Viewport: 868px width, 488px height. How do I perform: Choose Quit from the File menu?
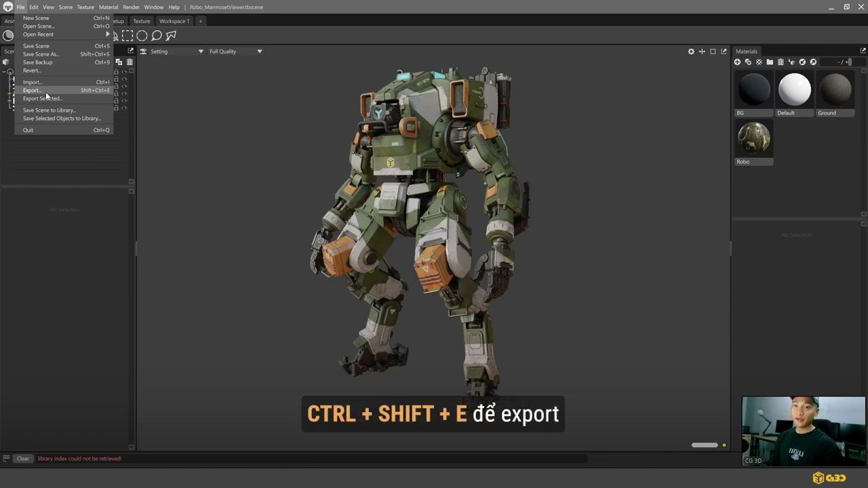click(64, 130)
